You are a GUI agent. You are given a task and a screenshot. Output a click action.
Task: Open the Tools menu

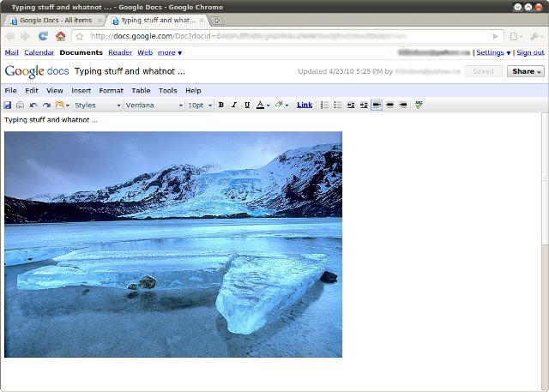click(168, 91)
